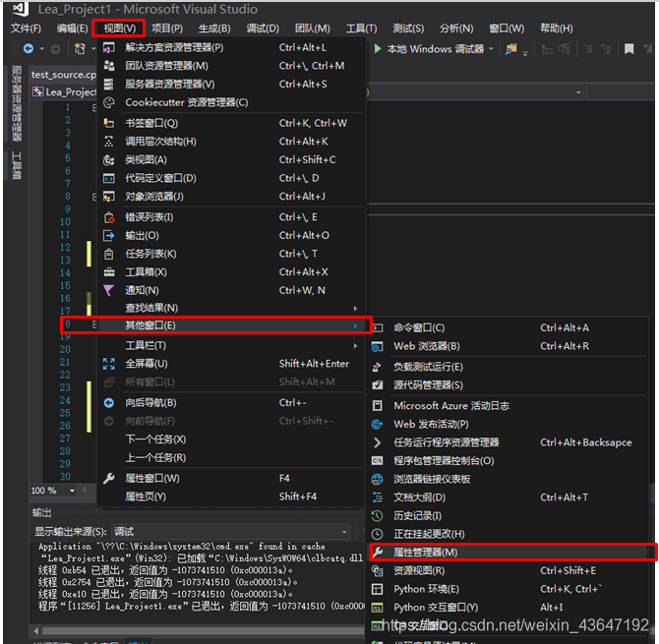Viewport: 659px width, 644px height.
Task: Click the toolbar bookmark icon
Action: coord(629,49)
